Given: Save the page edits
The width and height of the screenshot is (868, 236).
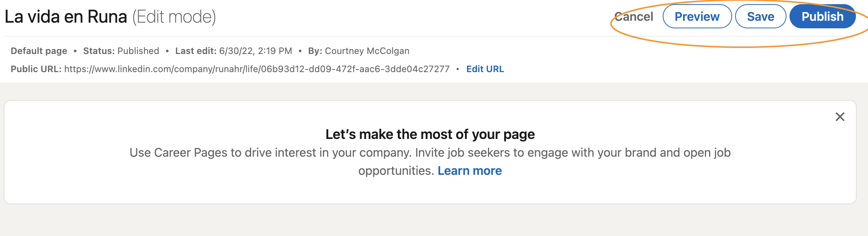Looking at the screenshot, I should (x=760, y=17).
